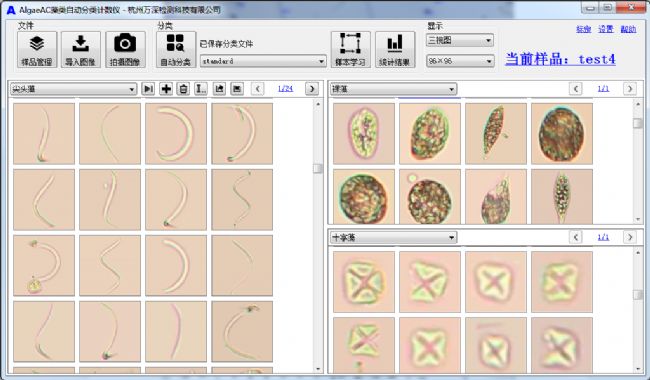650x380 pixels.
Task: Click the trash delete icon in the left panel
Action: 183,89
